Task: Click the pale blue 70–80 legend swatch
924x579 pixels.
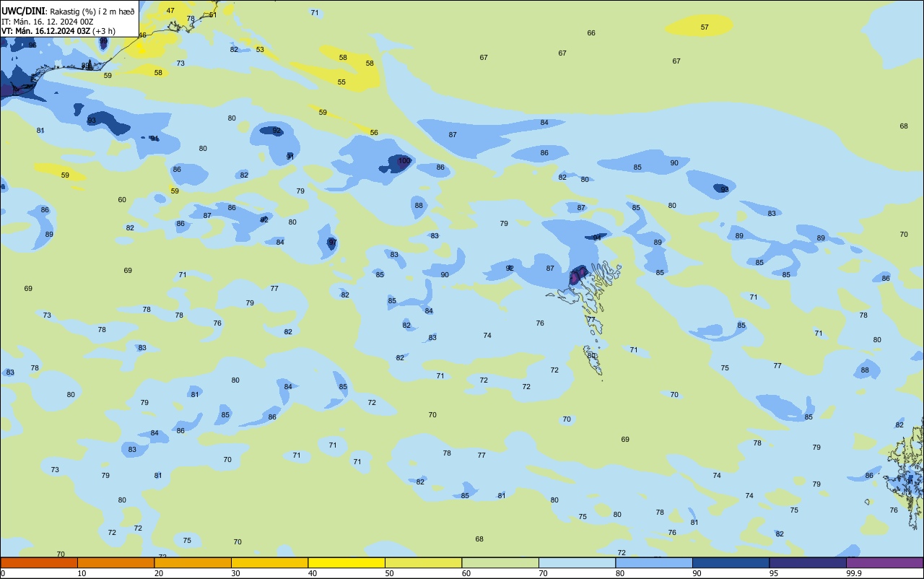Action: [577, 562]
